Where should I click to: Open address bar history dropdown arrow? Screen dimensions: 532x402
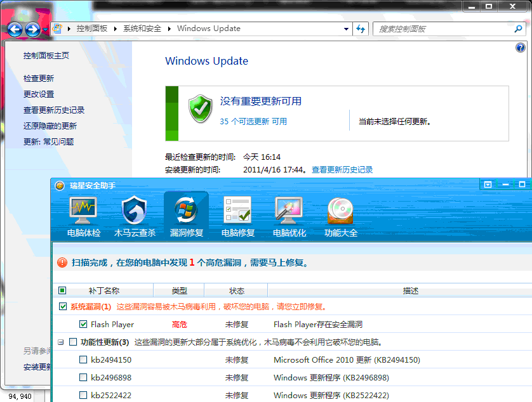tap(346, 29)
